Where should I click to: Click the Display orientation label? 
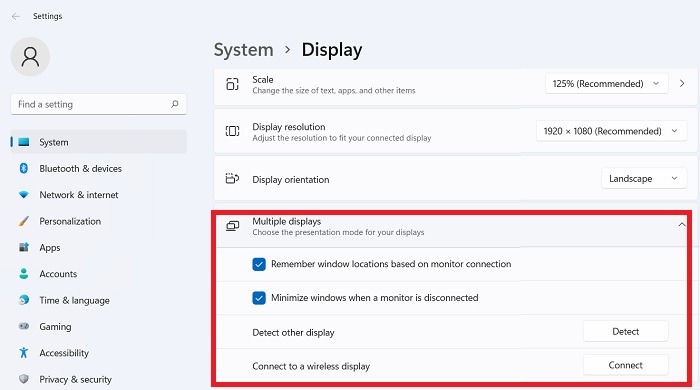coord(291,179)
